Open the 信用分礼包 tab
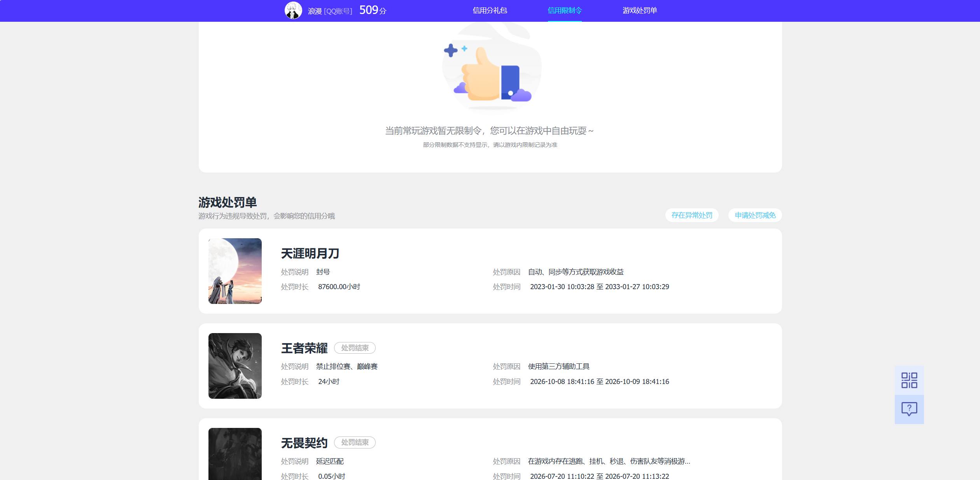 [x=490, y=10]
